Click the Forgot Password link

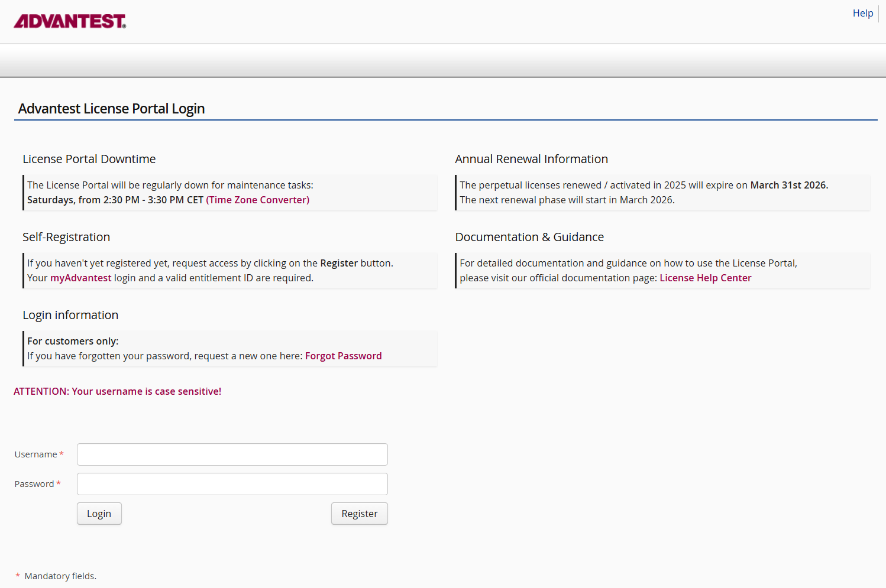tap(343, 356)
